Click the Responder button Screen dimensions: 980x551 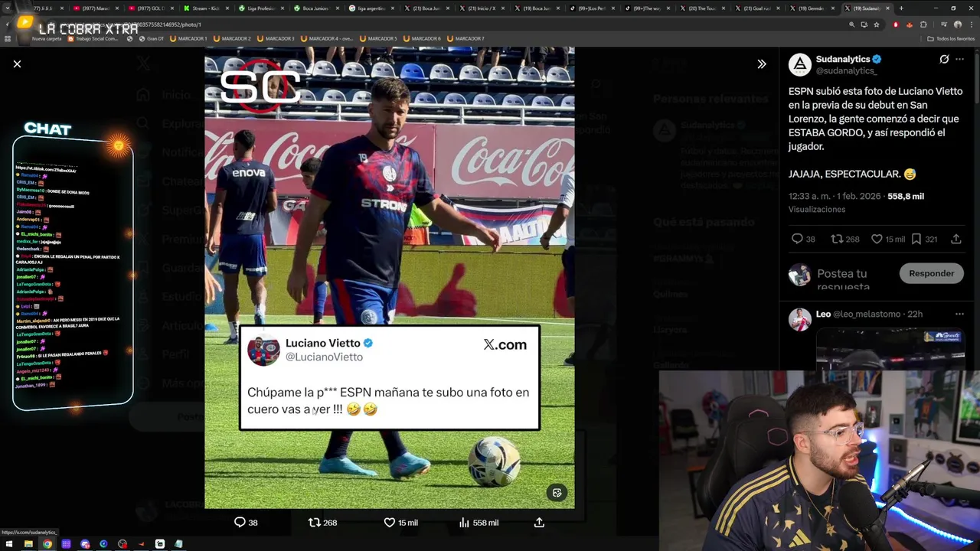pyautogui.click(x=931, y=273)
